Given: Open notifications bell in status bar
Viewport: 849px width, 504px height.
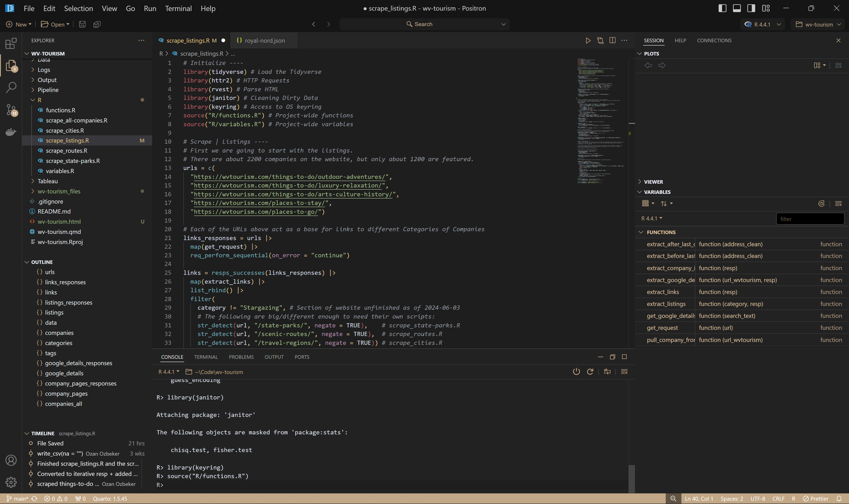Looking at the screenshot, I should click(839, 498).
